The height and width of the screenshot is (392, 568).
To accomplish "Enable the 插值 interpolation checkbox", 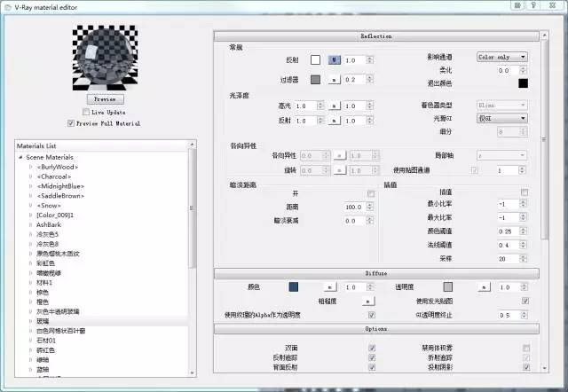I will (525, 192).
